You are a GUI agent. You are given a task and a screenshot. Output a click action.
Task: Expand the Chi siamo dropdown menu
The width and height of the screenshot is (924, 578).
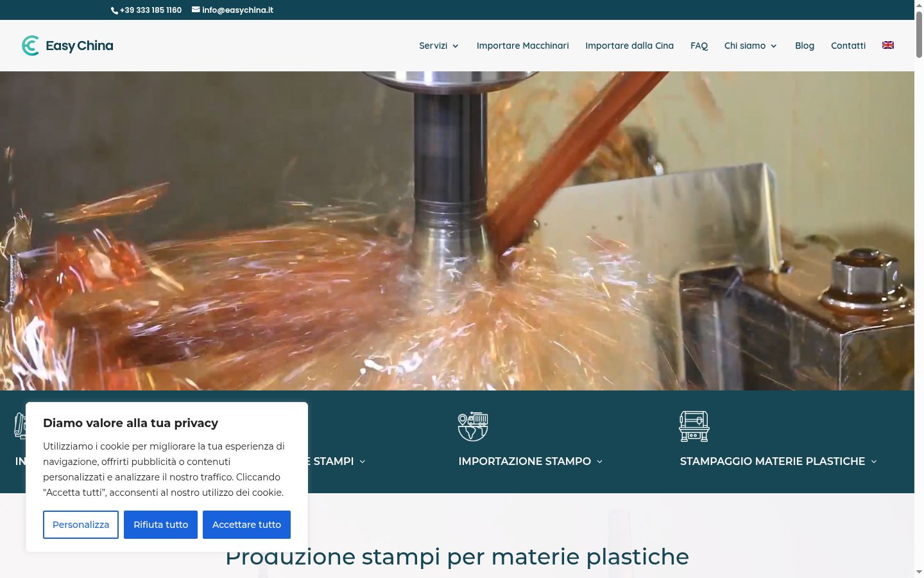tap(751, 46)
